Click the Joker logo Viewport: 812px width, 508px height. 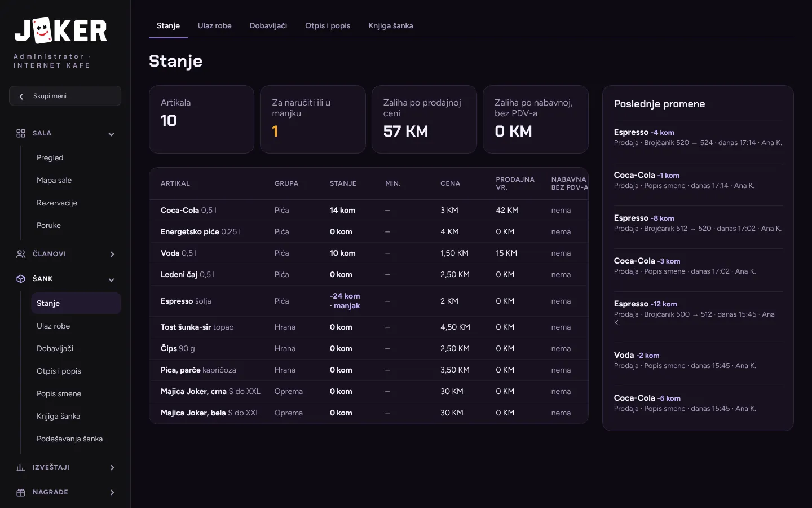(61, 30)
